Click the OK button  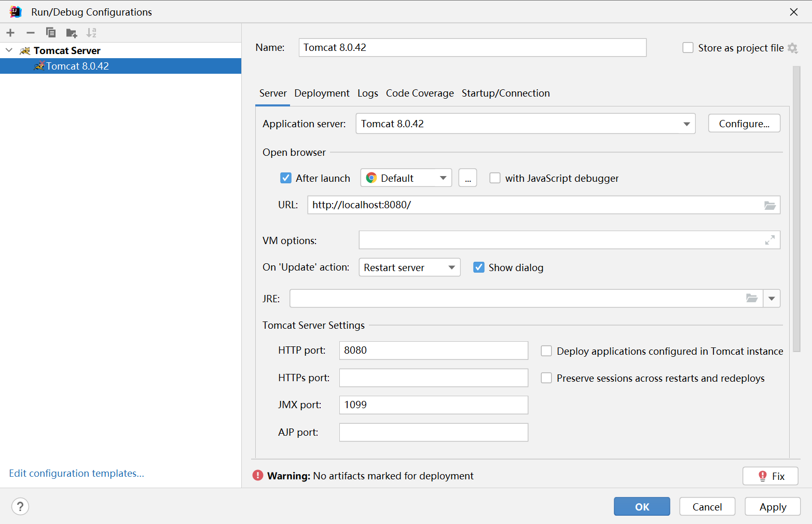pyautogui.click(x=642, y=507)
